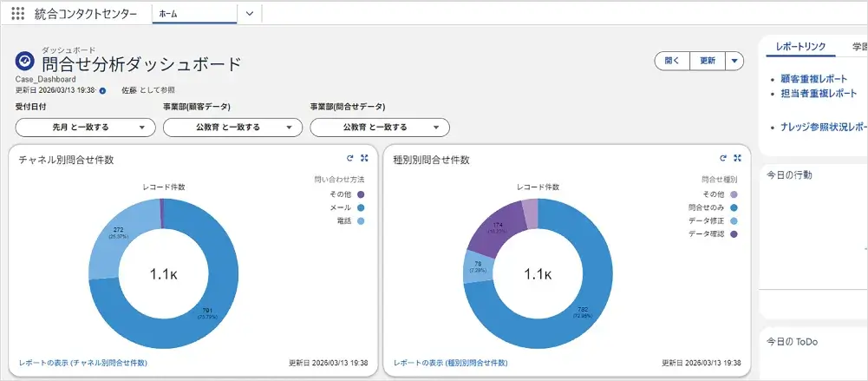Open the 担当者重複レポート link
The width and height of the screenshot is (868, 381).
819,94
